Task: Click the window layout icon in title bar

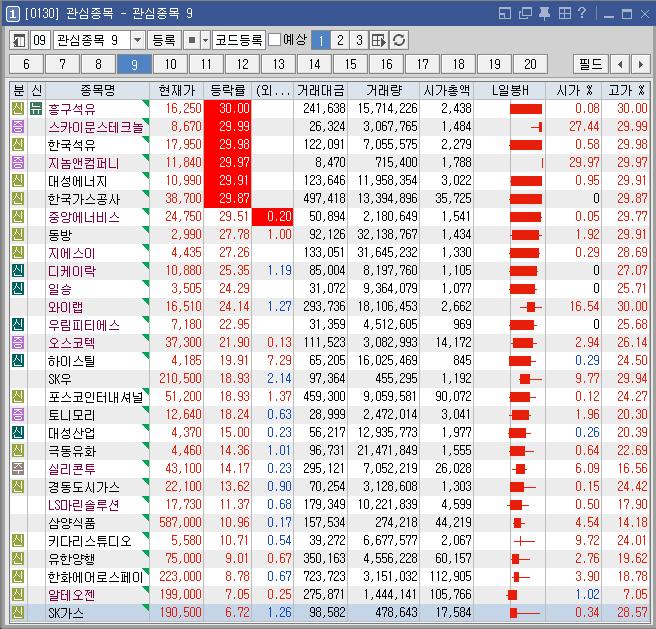Action: [505, 13]
